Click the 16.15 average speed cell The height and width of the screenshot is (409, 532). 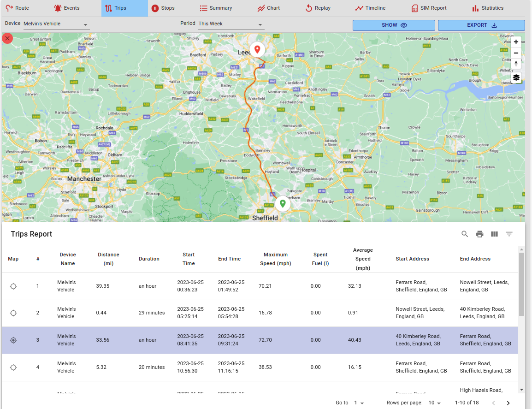coord(355,367)
